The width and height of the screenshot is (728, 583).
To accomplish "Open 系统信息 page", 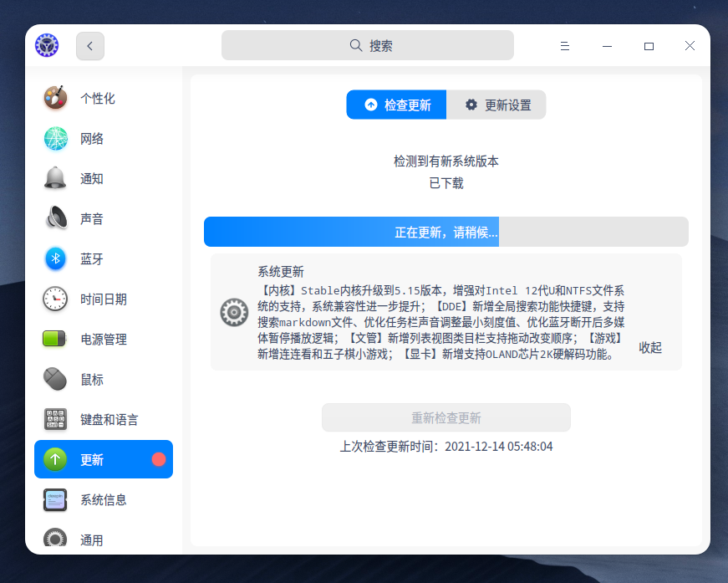I will pos(104,499).
